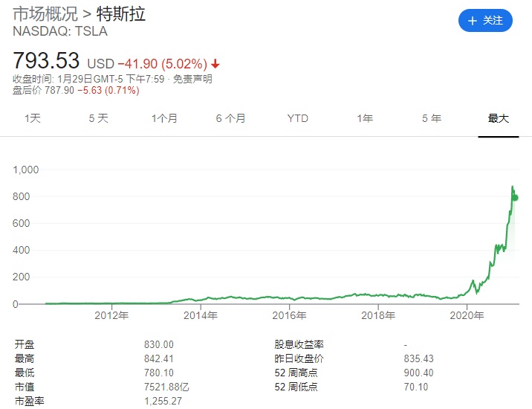
Task: Click the 收盘时间 timestamp text
Action: click(x=88, y=79)
